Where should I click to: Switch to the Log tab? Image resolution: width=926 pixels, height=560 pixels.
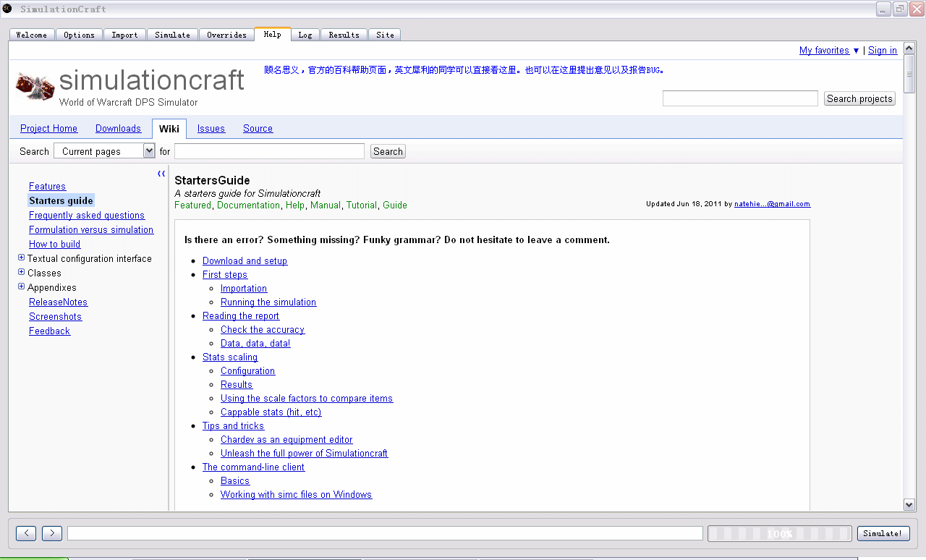click(x=305, y=35)
